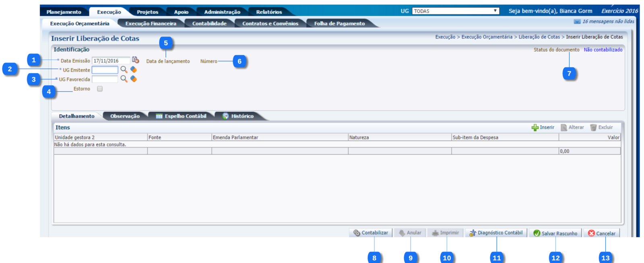Click the UG Emitente eraser icon
The width and height of the screenshot is (644, 263).
tap(134, 70)
